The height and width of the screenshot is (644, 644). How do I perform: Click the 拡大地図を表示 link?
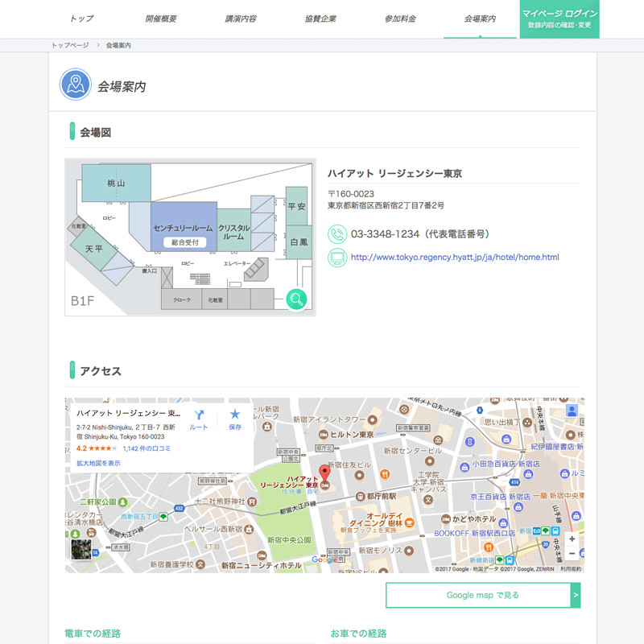(x=98, y=464)
